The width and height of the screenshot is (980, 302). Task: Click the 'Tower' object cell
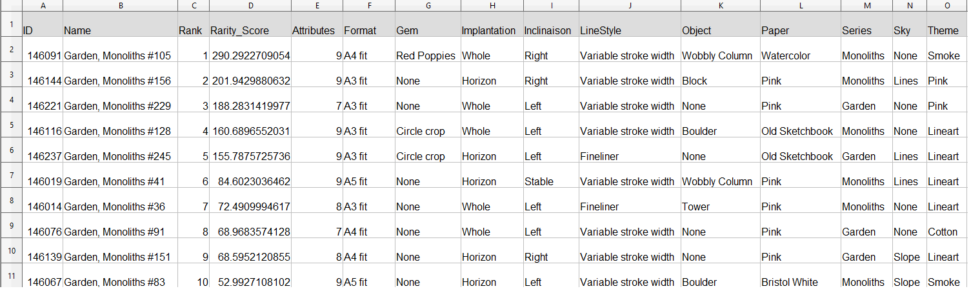[x=720, y=206]
